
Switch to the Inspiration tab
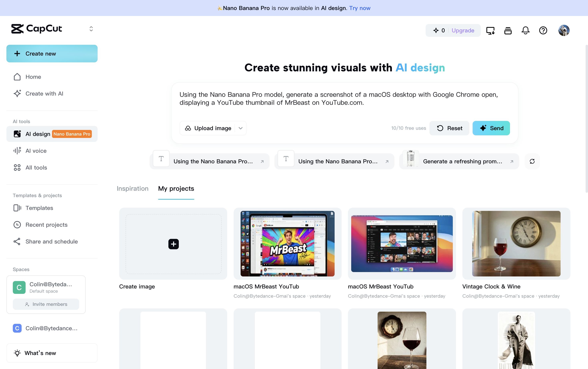coord(133,189)
